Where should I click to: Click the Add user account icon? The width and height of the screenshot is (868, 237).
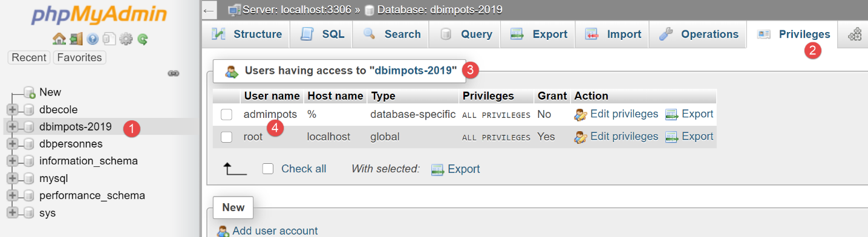click(223, 231)
